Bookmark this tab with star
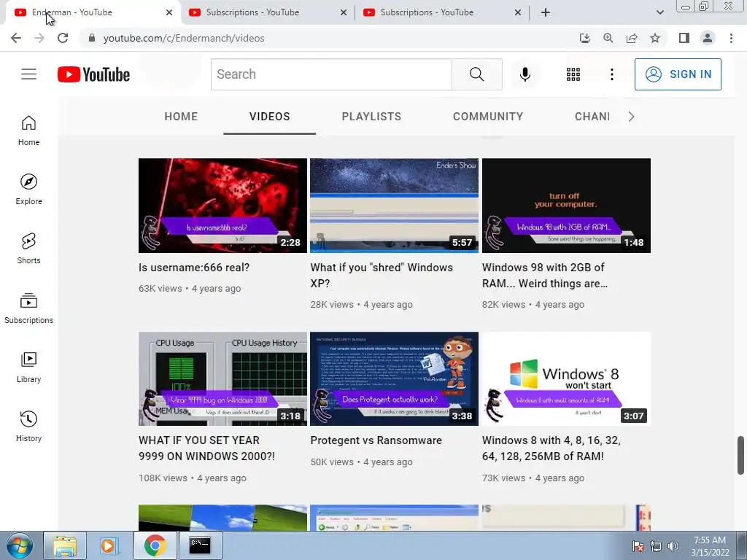This screenshot has height=560, width=747. [x=655, y=38]
